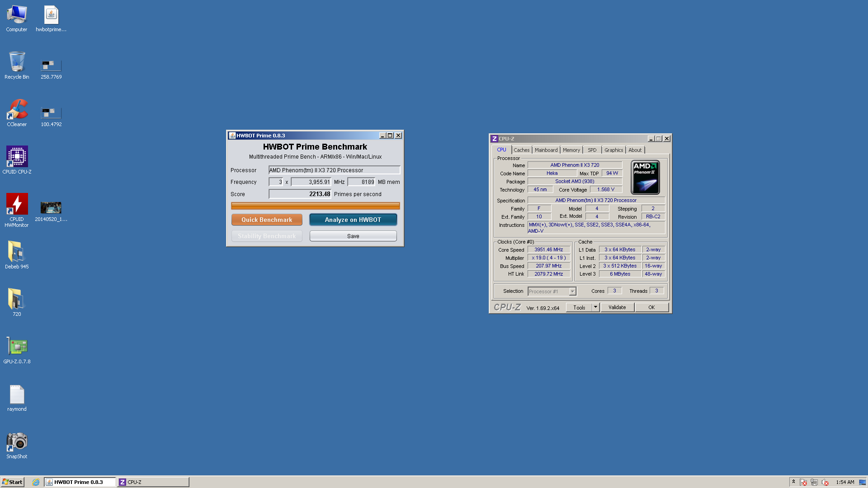Click the memory field showing 8189
The image size is (868, 488).
pos(361,182)
